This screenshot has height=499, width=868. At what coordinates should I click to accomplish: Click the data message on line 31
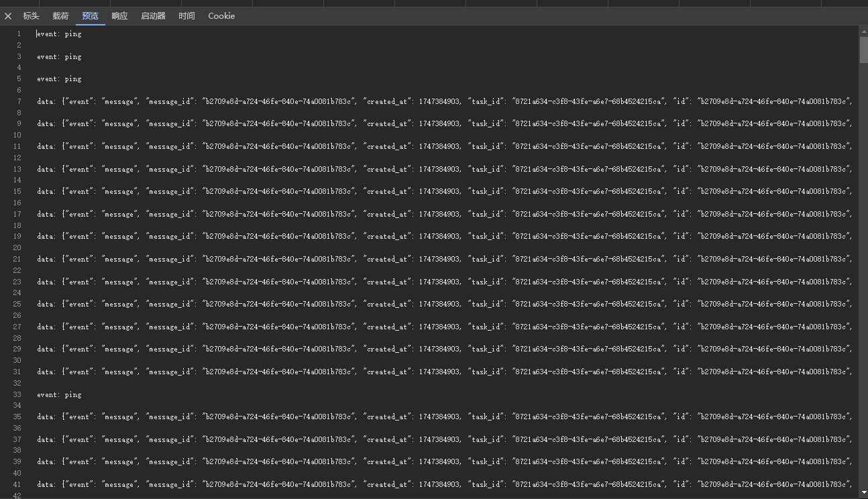click(x=445, y=372)
